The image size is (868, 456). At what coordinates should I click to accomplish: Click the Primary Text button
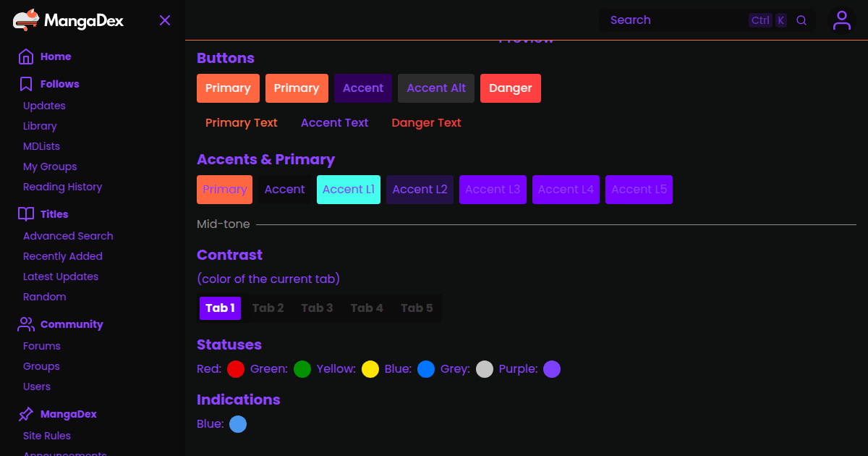tap(242, 123)
